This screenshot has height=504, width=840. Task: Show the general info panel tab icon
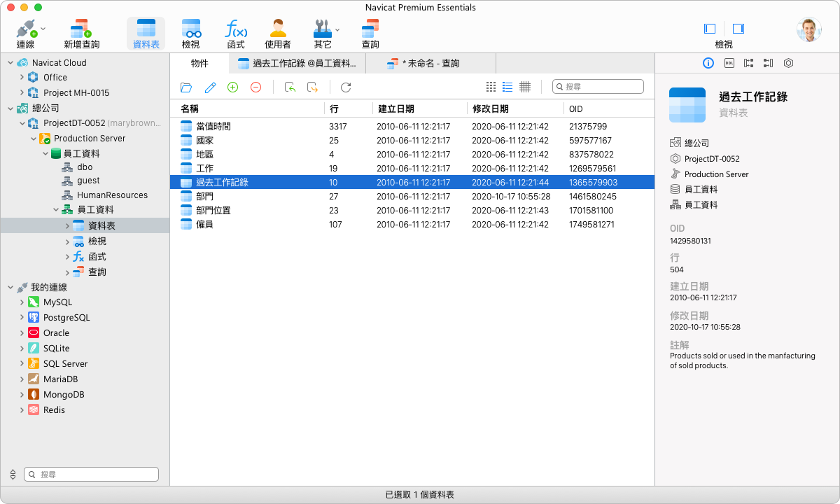pyautogui.click(x=708, y=63)
